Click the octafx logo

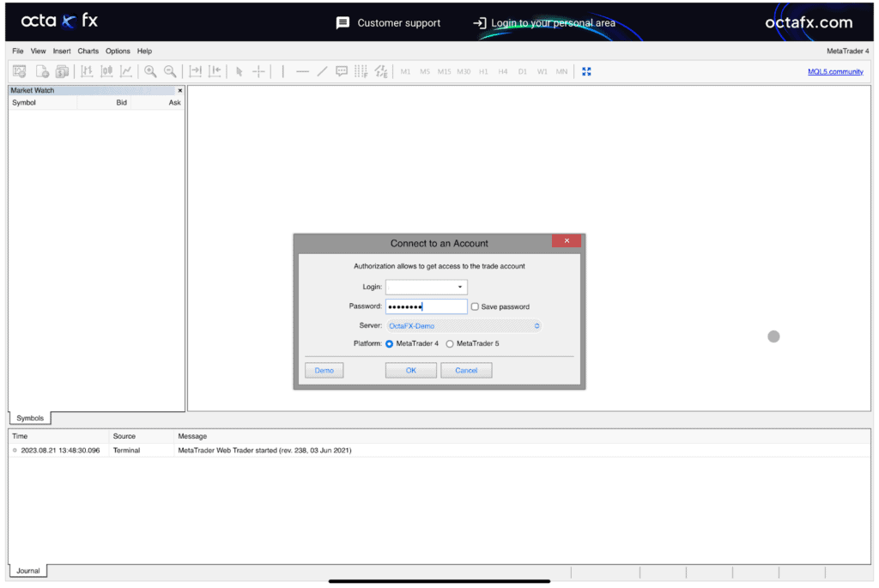(59, 21)
